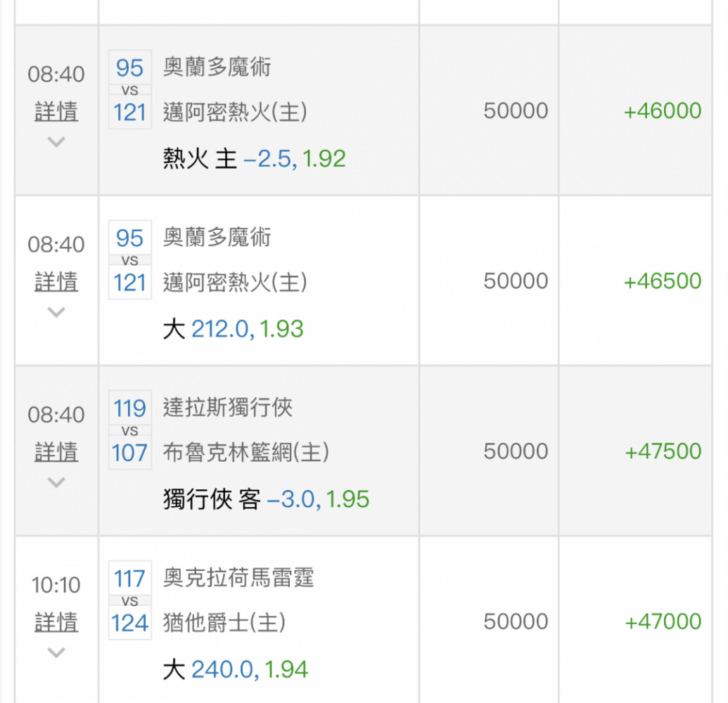Expand chevron under Heat -2.5 bet row
The width and height of the screenshot is (728, 703).
[x=56, y=141]
